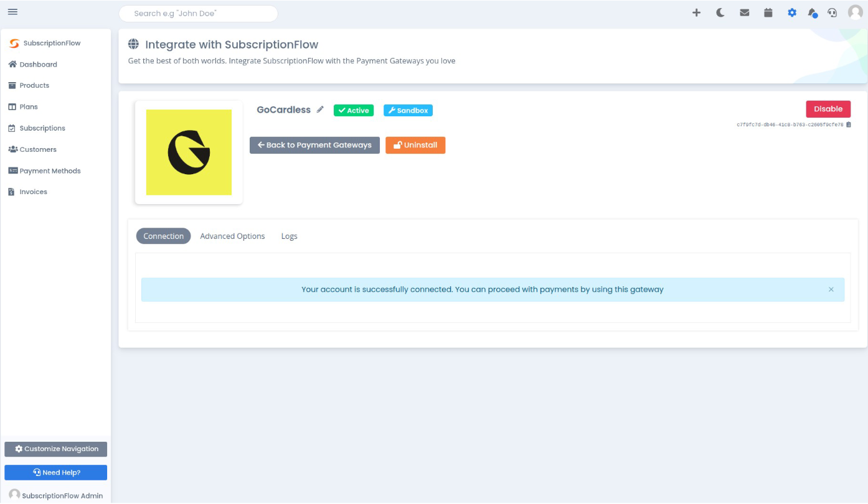Open Invoices in sidebar
This screenshot has width=868, height=504.
(x=28, y=192)
